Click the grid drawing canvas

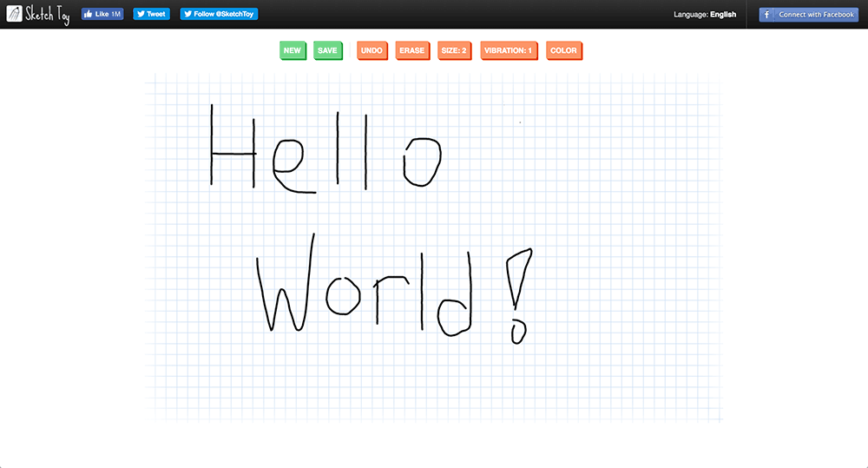(434, 247)
